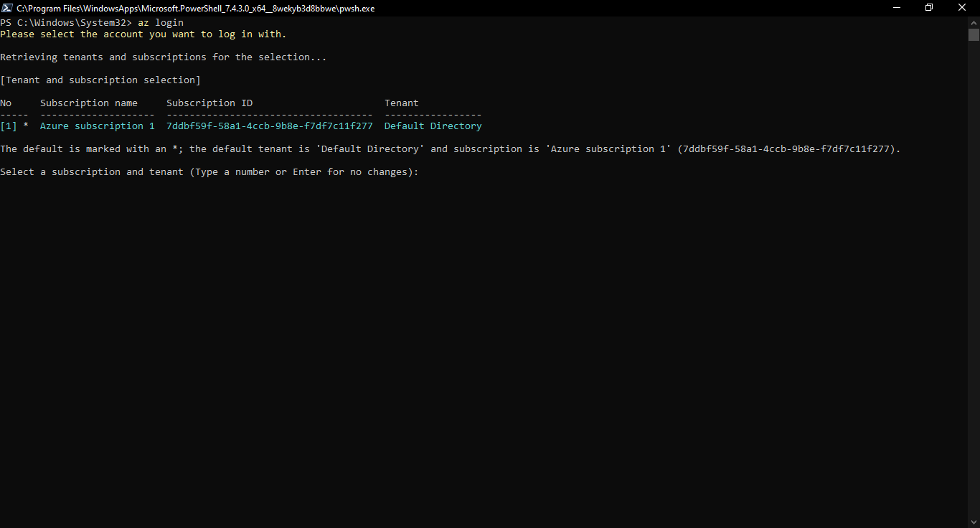Click the 'Subscription ID' column header
The width and height of the screenshot is (980, 528).
tap(209, 103)
